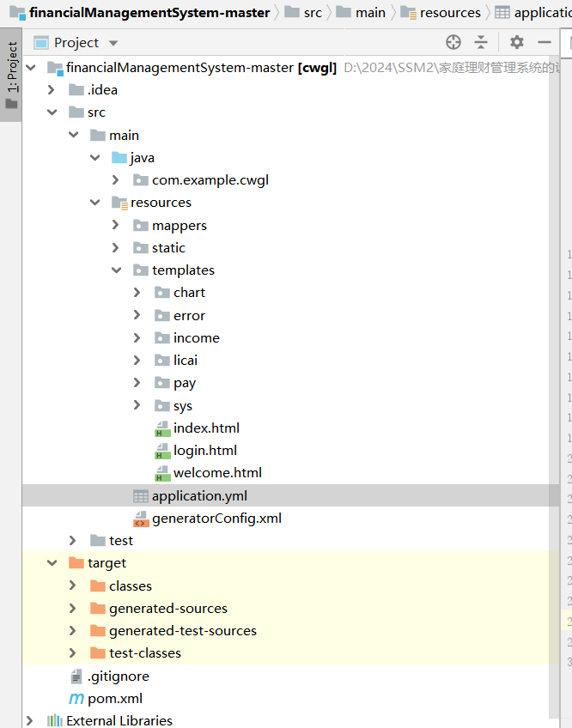The height and width of the screenshot is (728, 572).
Task: Select the pom.xml Maven file icon
Action: 76,699
